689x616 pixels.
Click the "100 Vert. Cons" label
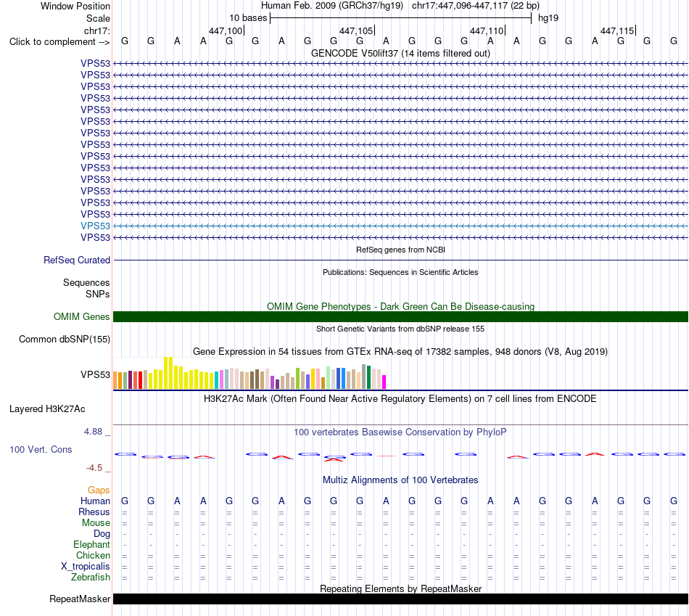[41, 449]
